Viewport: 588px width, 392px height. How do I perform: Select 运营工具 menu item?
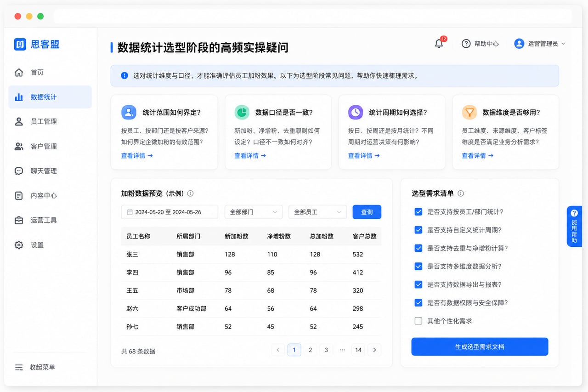tap(50, 221)
